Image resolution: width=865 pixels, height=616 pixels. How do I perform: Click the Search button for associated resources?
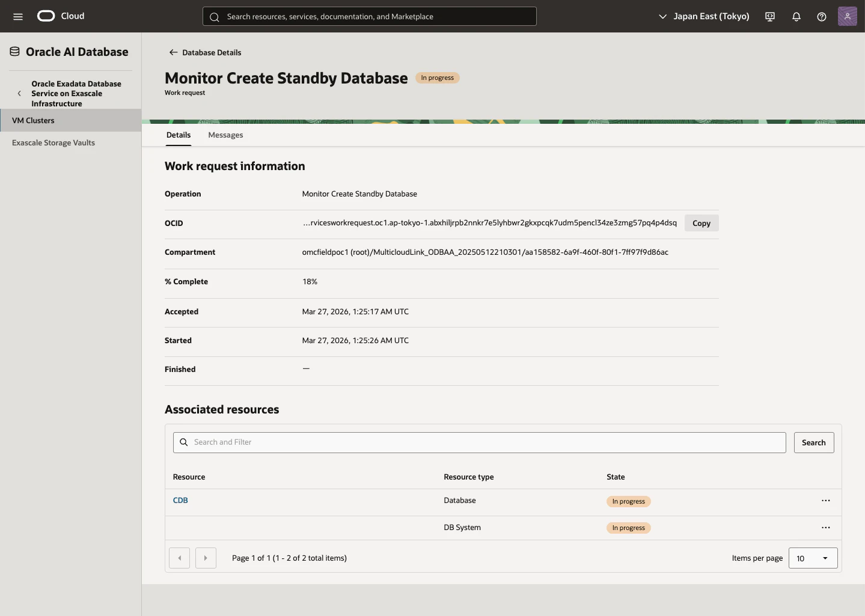[x=814, y=442]
